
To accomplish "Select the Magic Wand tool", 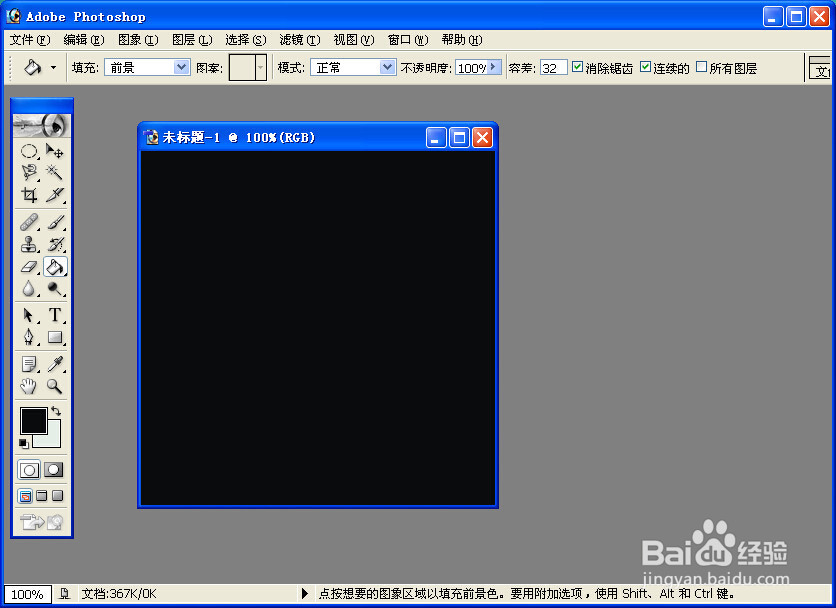I will (56, 171).
